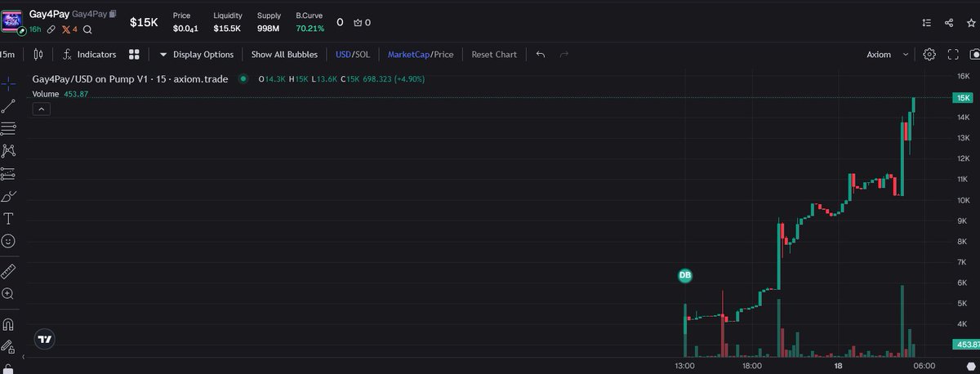980x374 pixels.
Task: Expand the Display Options dropdown
Action: pyautogui.click(x=196, y=55)
